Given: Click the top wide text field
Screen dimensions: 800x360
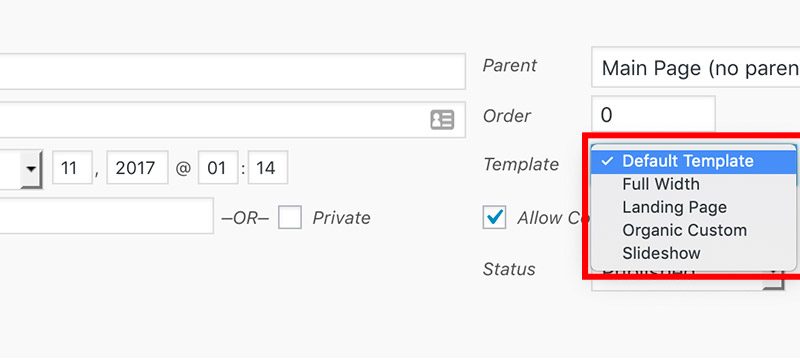Looking at the screenshot, I should (233, 71).
